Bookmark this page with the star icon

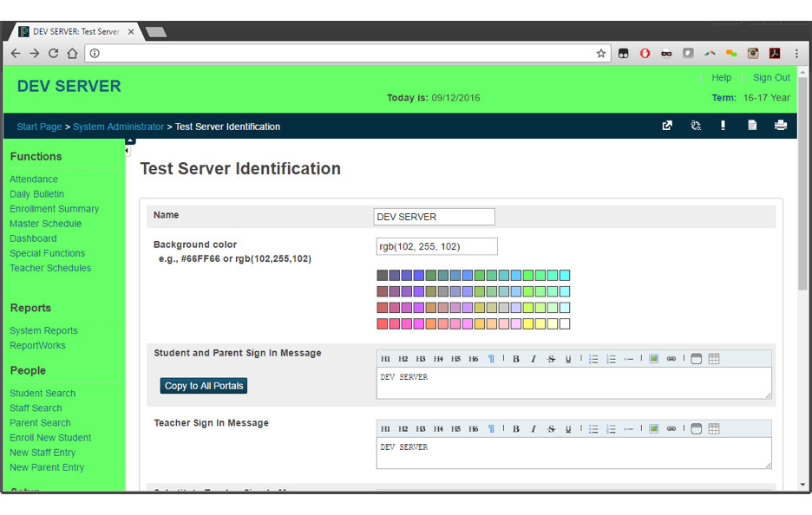tap(600, 54)
